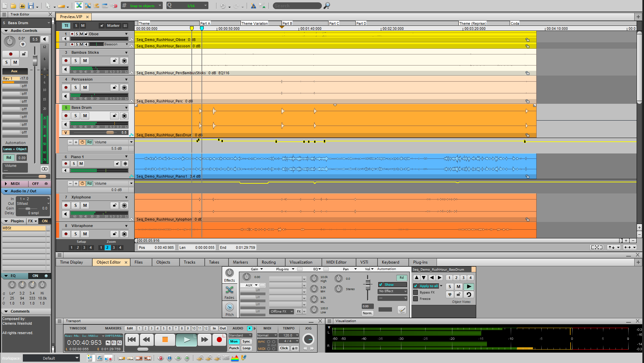Click the zoom-in waveform icon in bottom toolbar
Screen dimensions: 644x363
[x=200, y=358]
